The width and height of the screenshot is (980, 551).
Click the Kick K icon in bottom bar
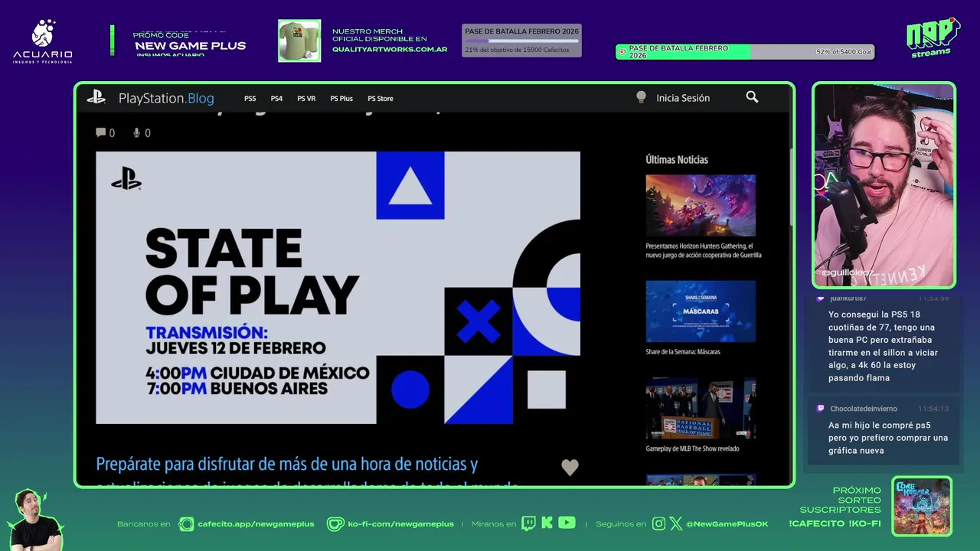[547, 523]
